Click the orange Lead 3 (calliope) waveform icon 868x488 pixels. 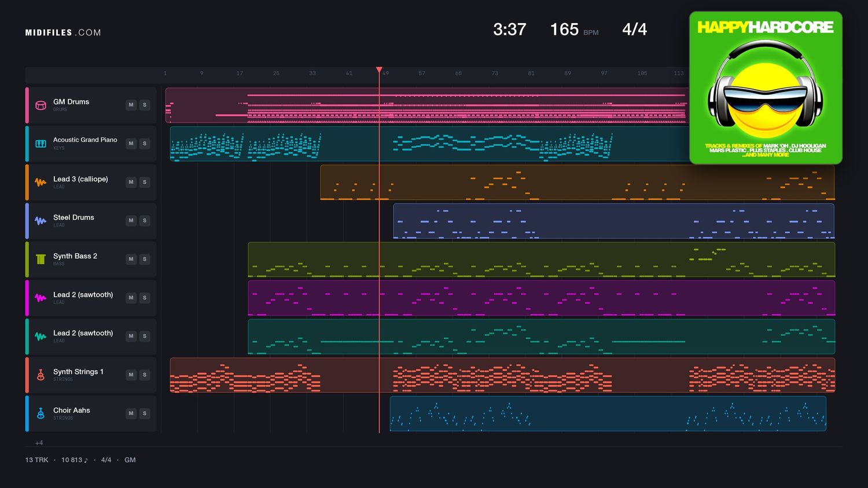tap(41, 182)
